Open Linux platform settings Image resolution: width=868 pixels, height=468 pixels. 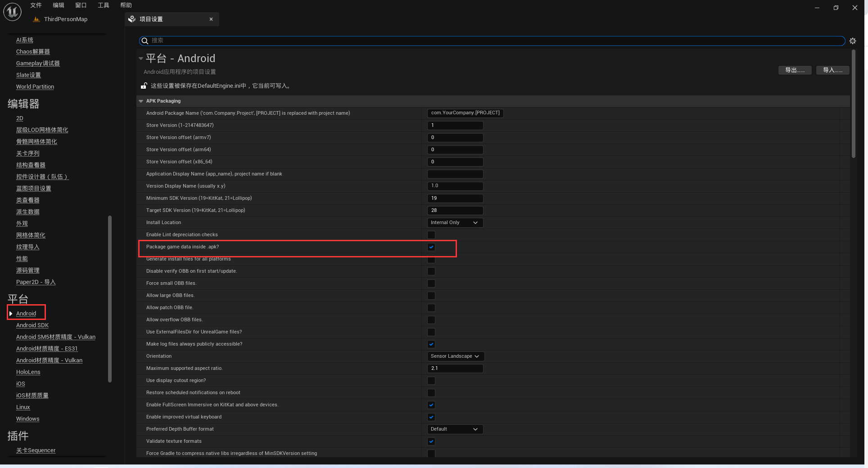pyautogui.click(x=23, y=407)
